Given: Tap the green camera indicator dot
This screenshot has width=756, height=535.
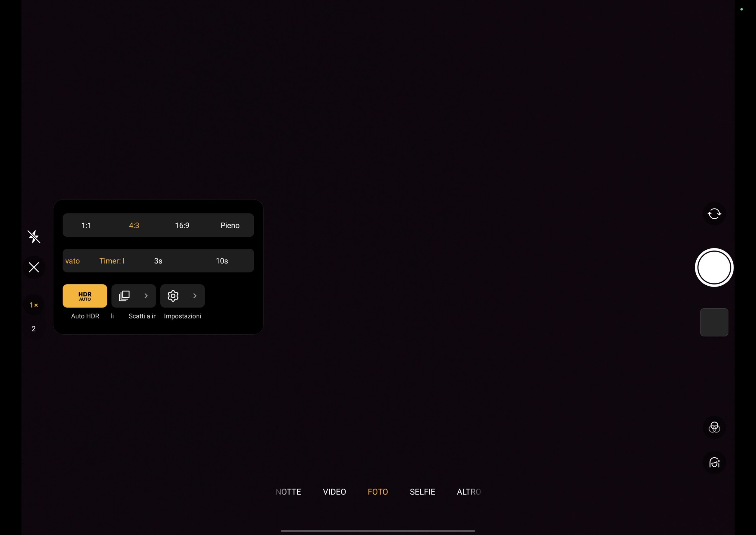Looking at the screenshot, I should (x=742, y=9).
